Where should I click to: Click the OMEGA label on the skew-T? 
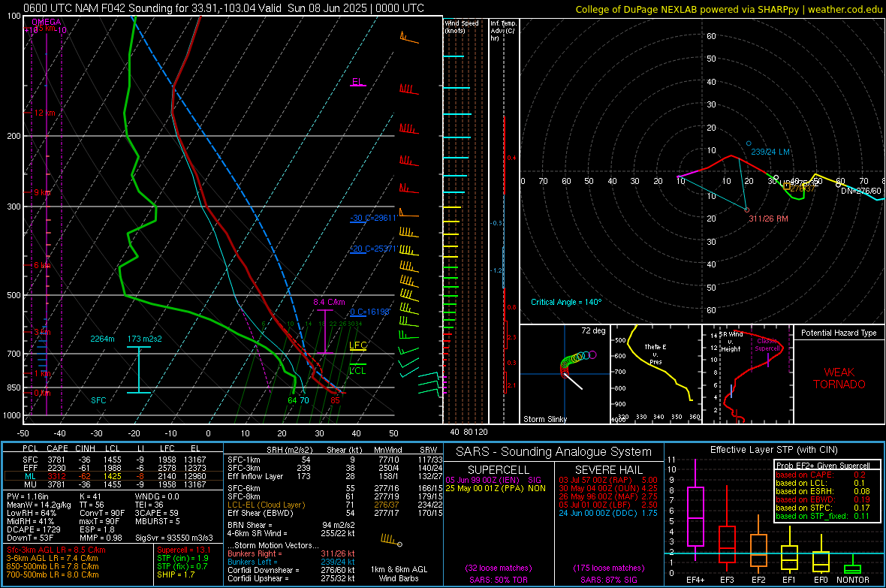coord(47,22)
